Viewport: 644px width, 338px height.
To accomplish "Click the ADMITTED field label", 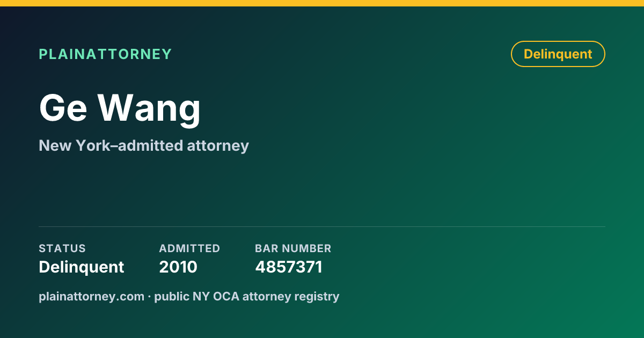I will tap(189, 248).
